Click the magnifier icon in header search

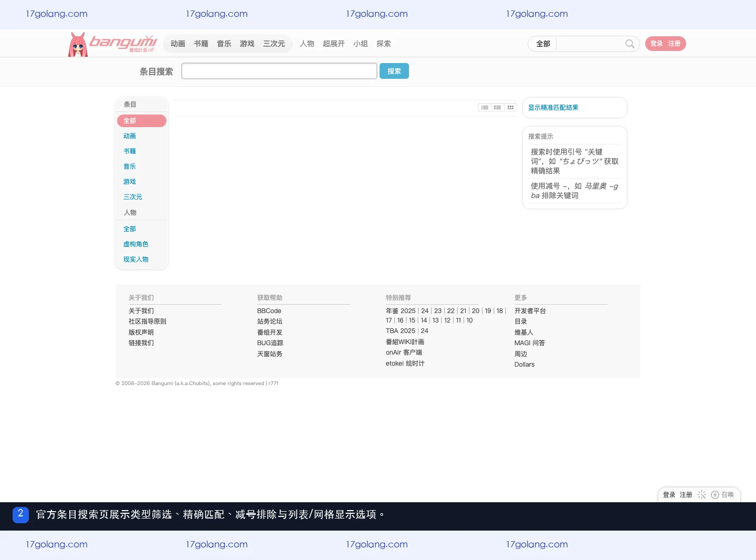click(x=629, y=44)
